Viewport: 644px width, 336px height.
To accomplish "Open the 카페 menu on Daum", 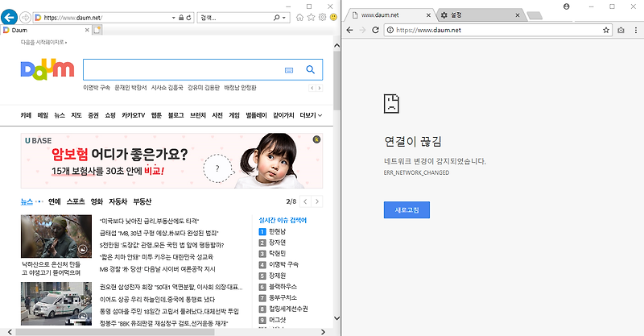I will pyautogui.click(x=26, y=115).
